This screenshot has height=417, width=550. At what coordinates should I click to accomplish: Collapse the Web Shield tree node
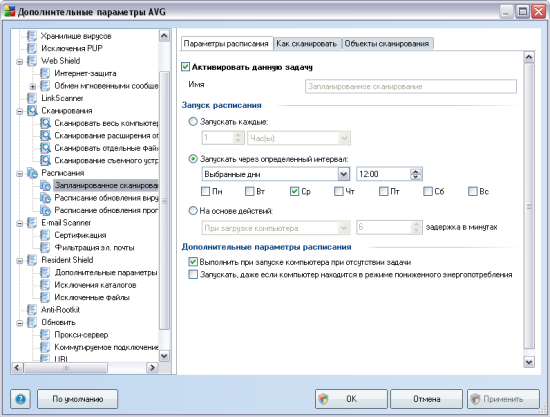(20, 61)
